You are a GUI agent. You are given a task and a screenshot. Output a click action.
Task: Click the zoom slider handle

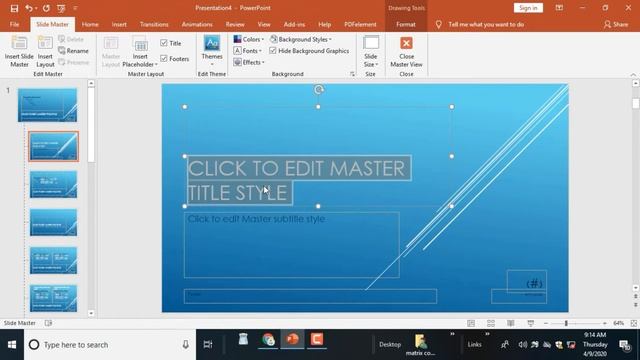pyautogui.click(x=566, y=323)
